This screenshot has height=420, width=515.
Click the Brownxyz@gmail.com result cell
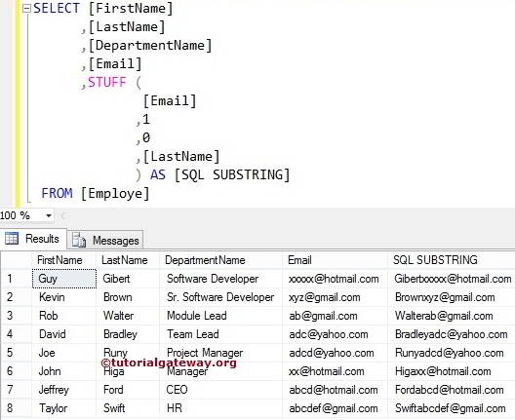[x=452, y=297]
